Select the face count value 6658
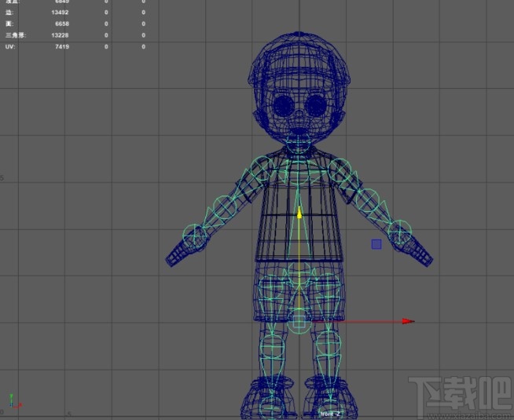514x420 pixels. tap(62, 24)
